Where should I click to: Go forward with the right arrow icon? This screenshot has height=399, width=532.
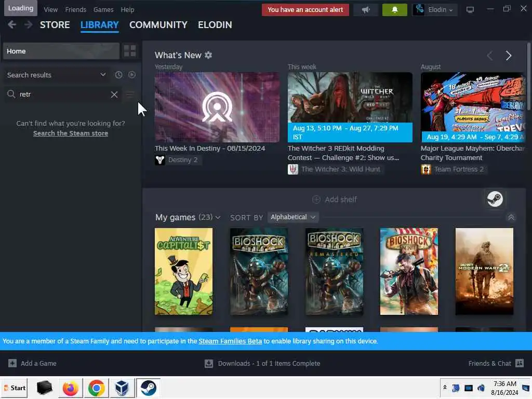coord(28,24)
